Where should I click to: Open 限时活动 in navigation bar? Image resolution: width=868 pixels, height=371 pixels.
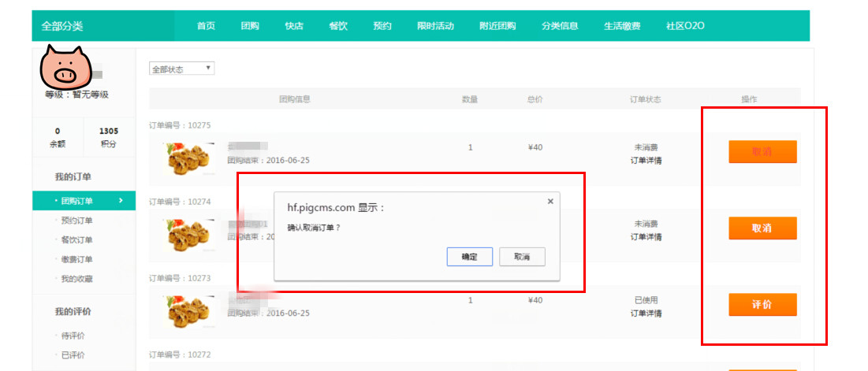(436, 26)
